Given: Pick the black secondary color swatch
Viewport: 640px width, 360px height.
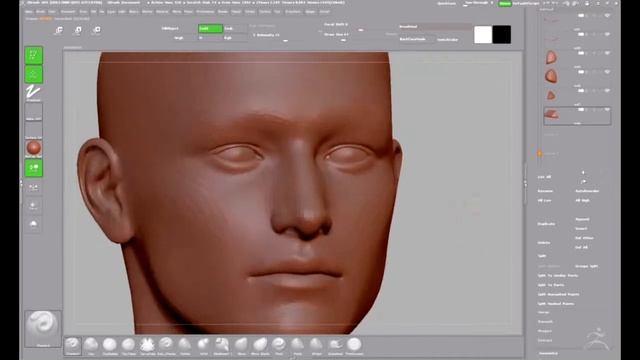Looking at the screenshot, I should coord(502,35).
